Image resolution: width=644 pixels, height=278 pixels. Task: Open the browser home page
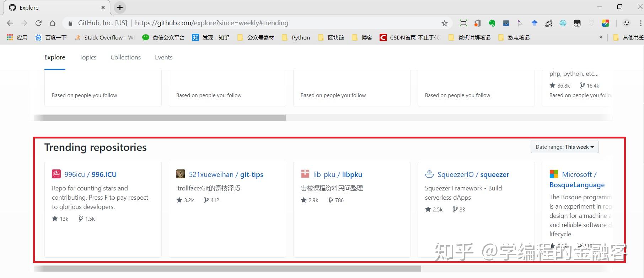[x=53, y=23]
